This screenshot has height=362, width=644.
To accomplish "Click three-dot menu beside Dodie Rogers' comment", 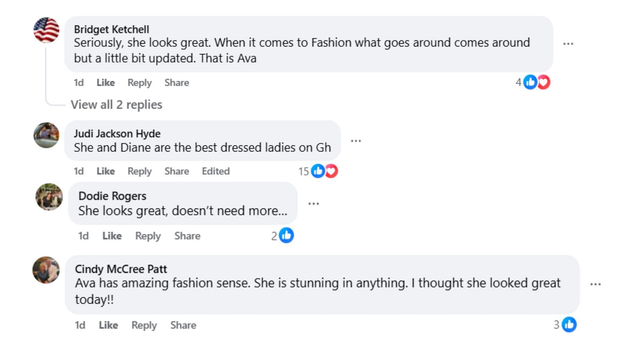I will pyautogui.click(x=313, y=203).
